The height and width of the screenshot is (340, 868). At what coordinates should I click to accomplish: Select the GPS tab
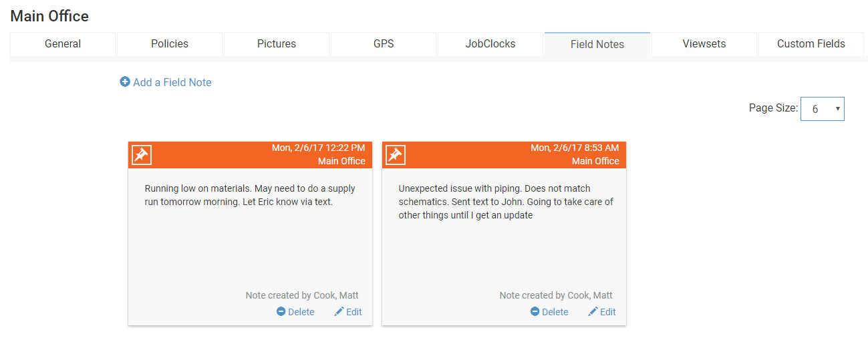click(x=384, y=44)
